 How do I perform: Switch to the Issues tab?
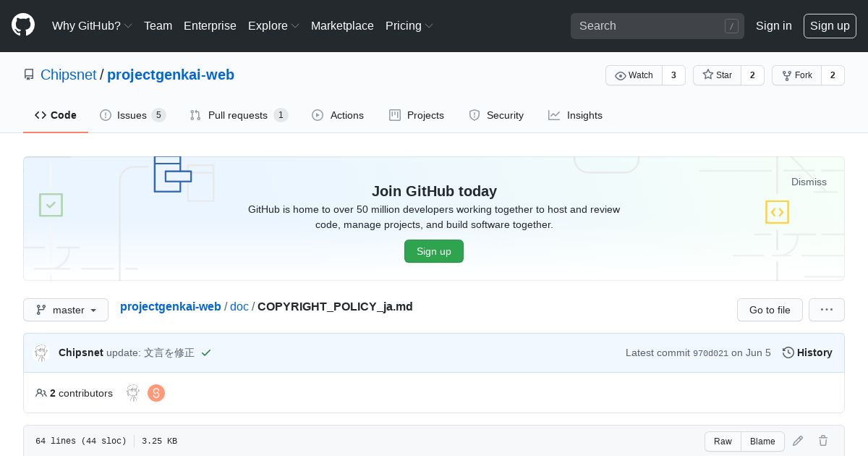coord(132,115)
